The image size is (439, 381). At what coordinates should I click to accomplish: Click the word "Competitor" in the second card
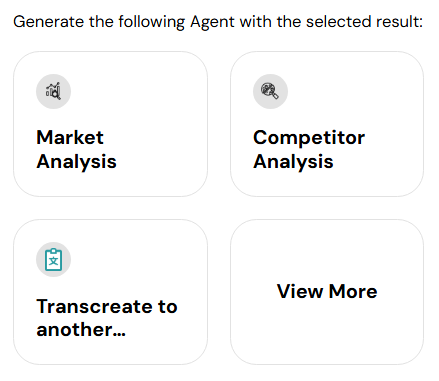coord(309,138)
